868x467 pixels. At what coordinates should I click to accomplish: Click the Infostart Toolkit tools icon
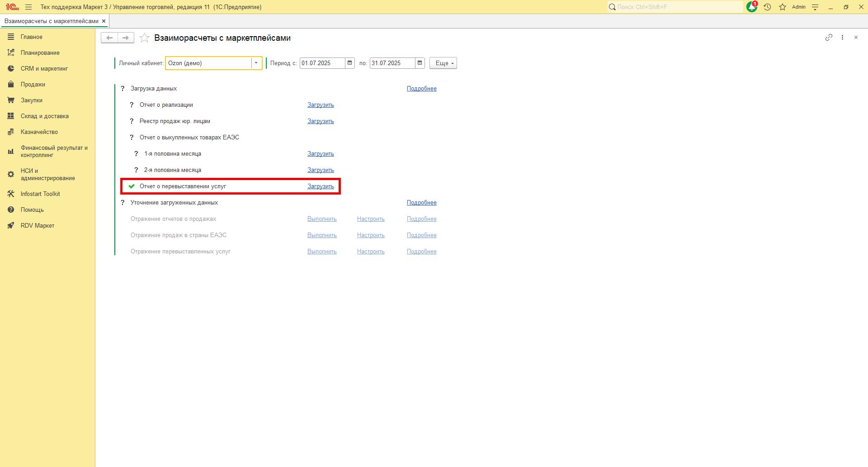pyautogui.click(x=11, y=194)
